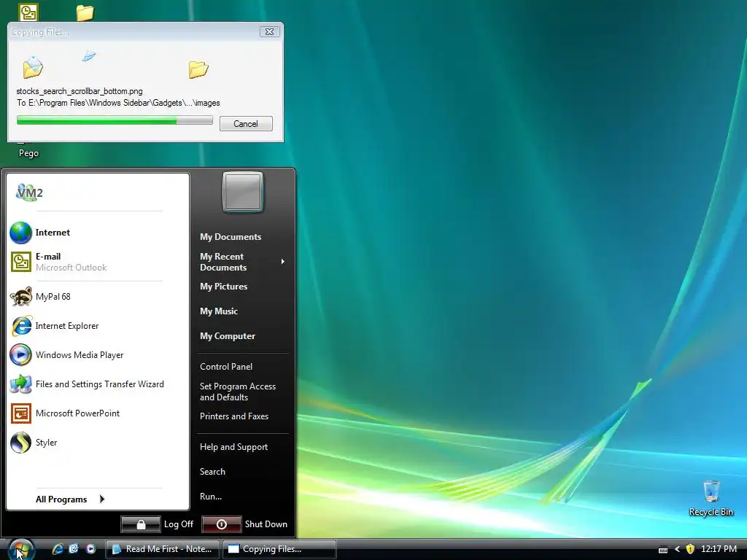
Task: Open Internet globe icon in Start menu
Action: click(20, 233)
